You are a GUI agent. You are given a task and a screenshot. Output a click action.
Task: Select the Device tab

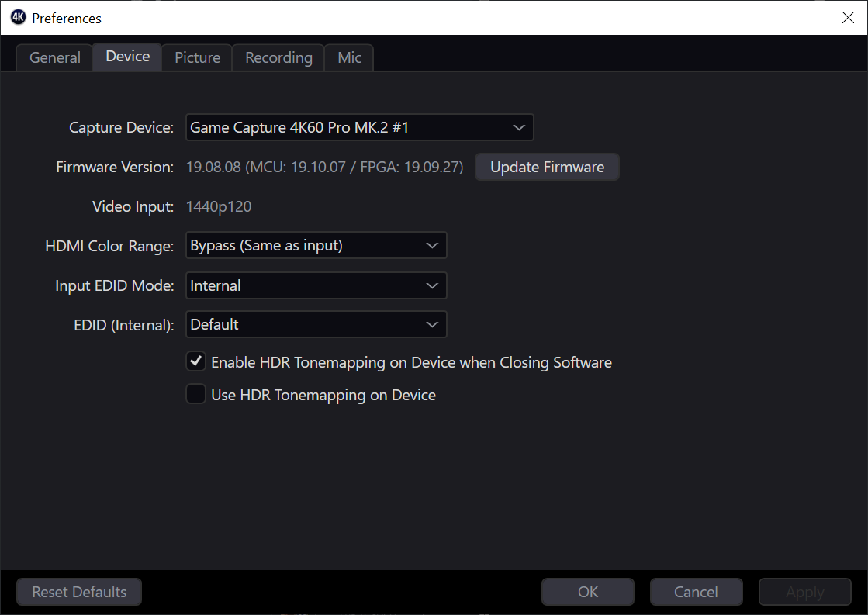pyautogui.click(x=127, y=57)
